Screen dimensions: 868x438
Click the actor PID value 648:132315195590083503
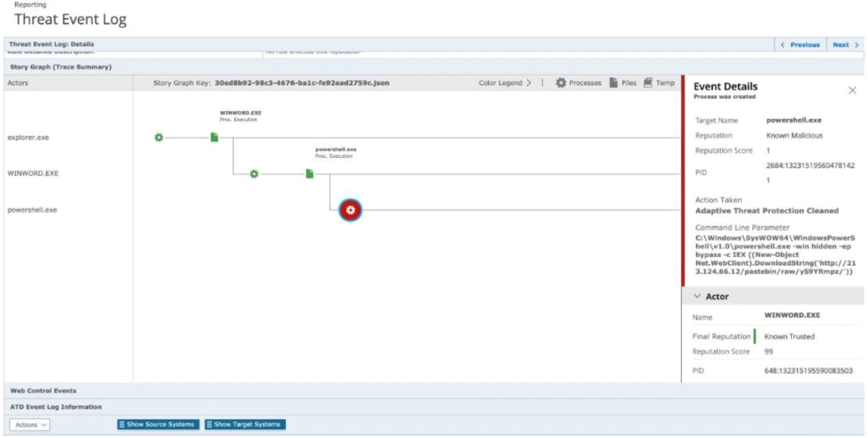pos(809,371)
